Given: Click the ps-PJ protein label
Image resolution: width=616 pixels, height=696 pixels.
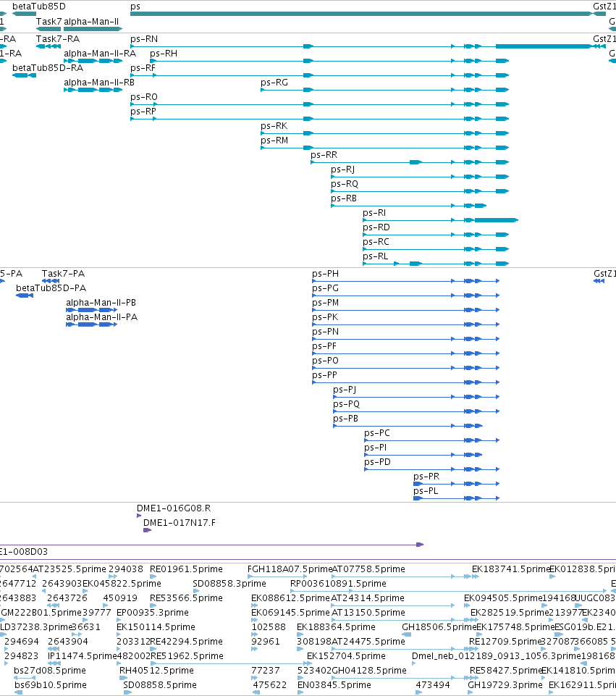Looking at the screenshot, I should click(345, 390).
